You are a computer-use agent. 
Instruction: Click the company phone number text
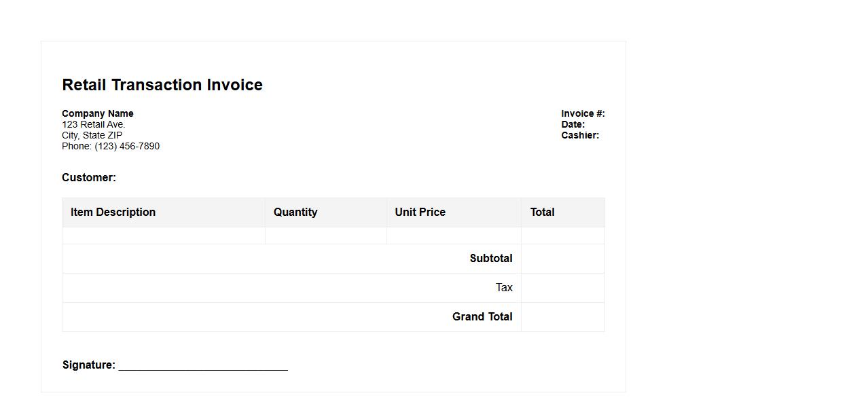point(111,146)
